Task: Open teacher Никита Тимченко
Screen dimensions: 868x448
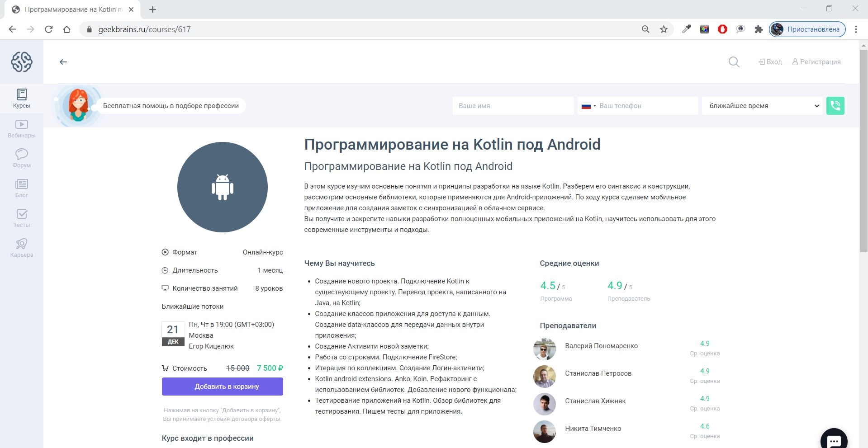Action: click(x=593, y=429)
